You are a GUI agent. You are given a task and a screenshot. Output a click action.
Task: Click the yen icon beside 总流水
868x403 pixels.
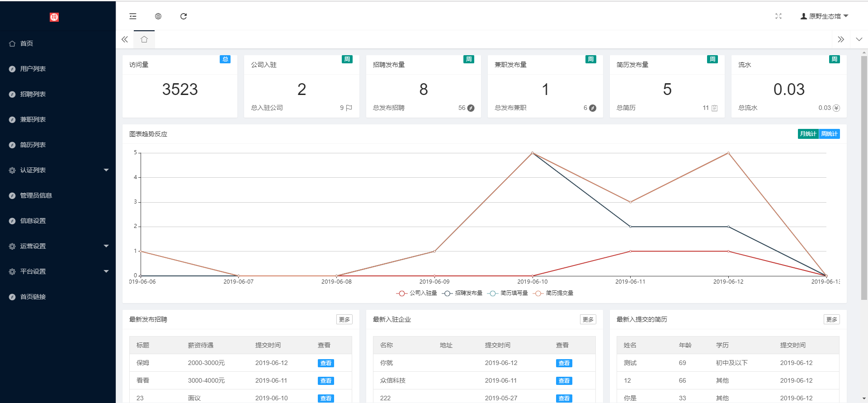[836, 108]
